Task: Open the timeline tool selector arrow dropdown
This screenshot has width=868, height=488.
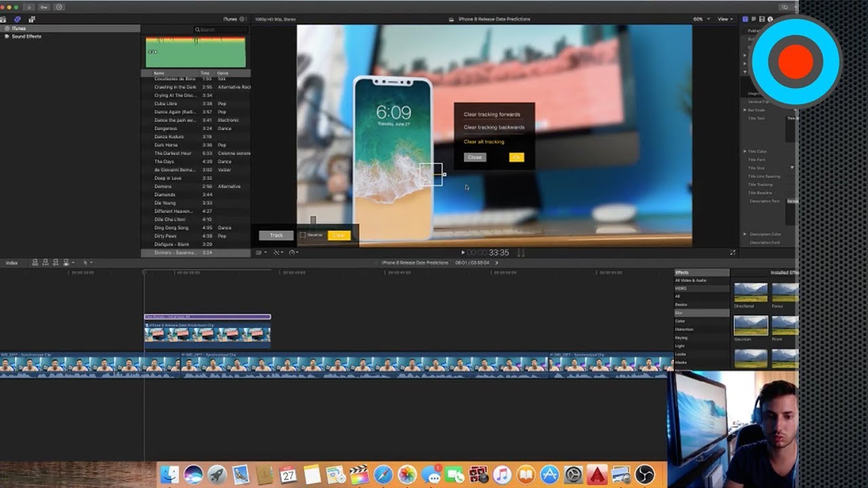Action: [87, 262]
